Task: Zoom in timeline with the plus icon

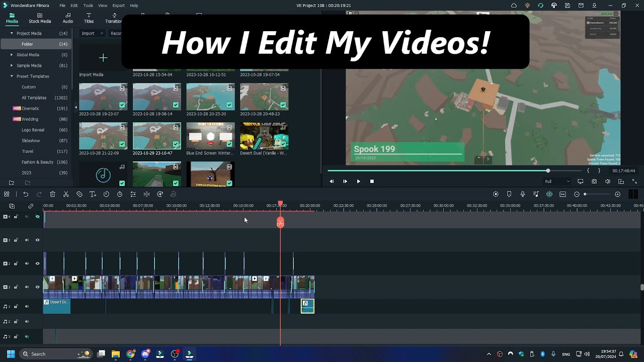Action: pos(618,194)
